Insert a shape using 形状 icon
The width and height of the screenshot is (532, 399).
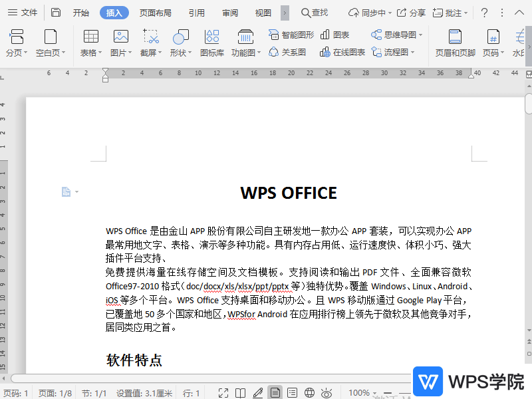[x=180, y=37]
